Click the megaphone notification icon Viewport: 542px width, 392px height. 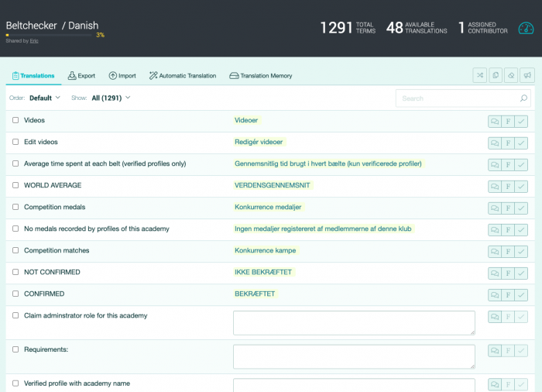(x=527, y=75)
